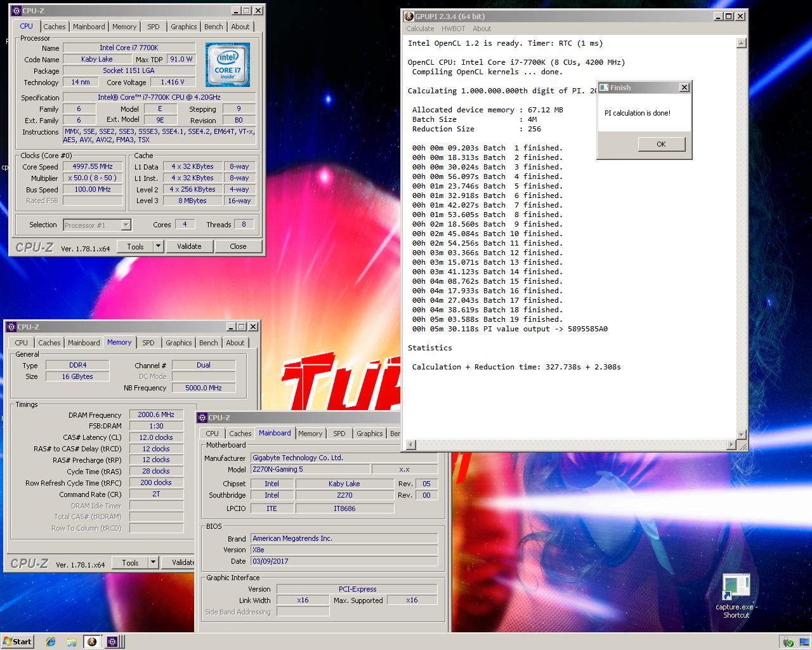Image resolution: width=812 pixels, height=650 pixels.
Task: Click PI value output 5895585A0 line
Action: tap(510, 329)
